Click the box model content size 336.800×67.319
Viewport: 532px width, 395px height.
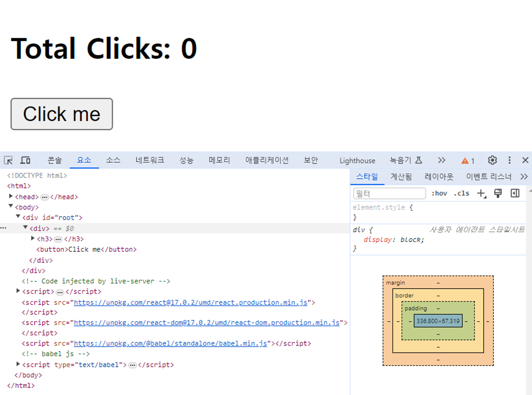pyautogui.click(x=438, y=321)
